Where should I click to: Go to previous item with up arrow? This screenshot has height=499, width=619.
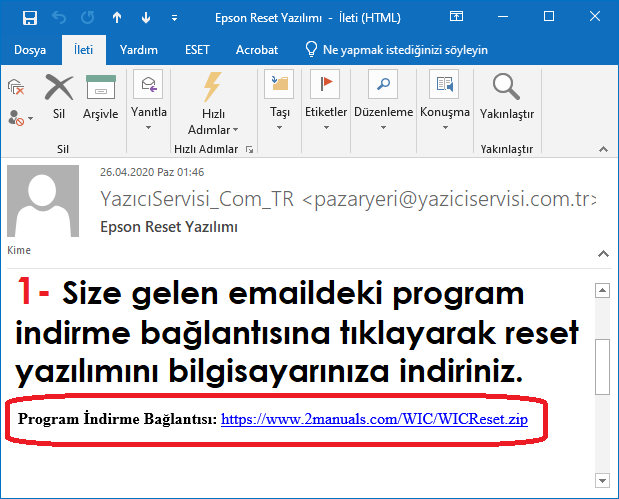pos(117,18)
